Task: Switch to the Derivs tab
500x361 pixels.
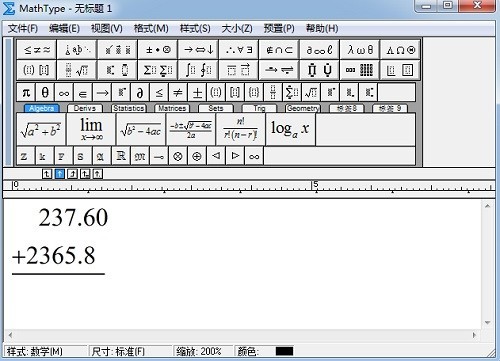Action: 85,108
